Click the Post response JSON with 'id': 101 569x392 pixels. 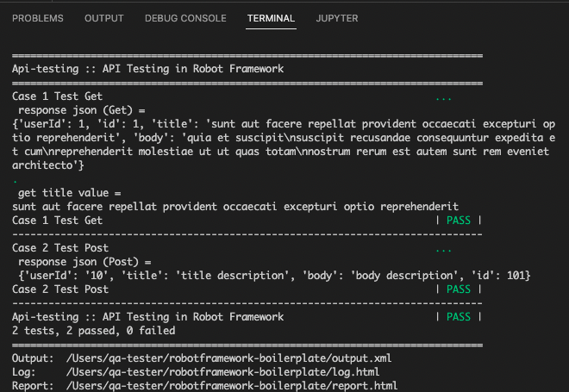274,276
